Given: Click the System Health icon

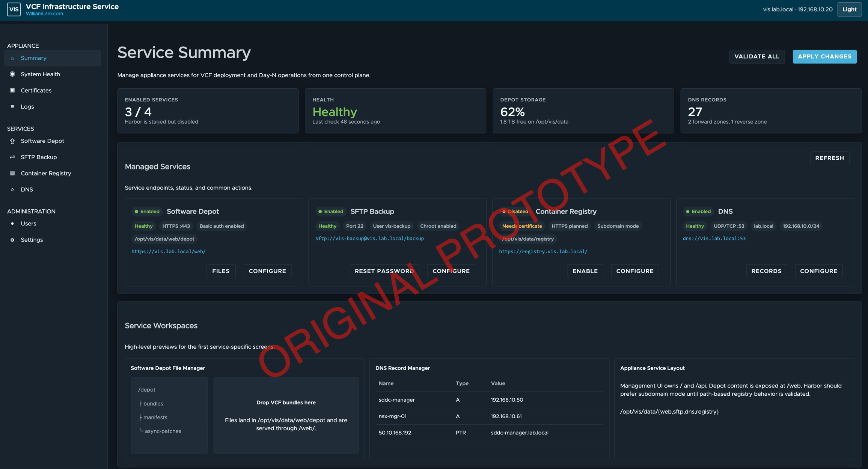Looking at the screenshot, I should pyautogui.click(x=12, y=74).
